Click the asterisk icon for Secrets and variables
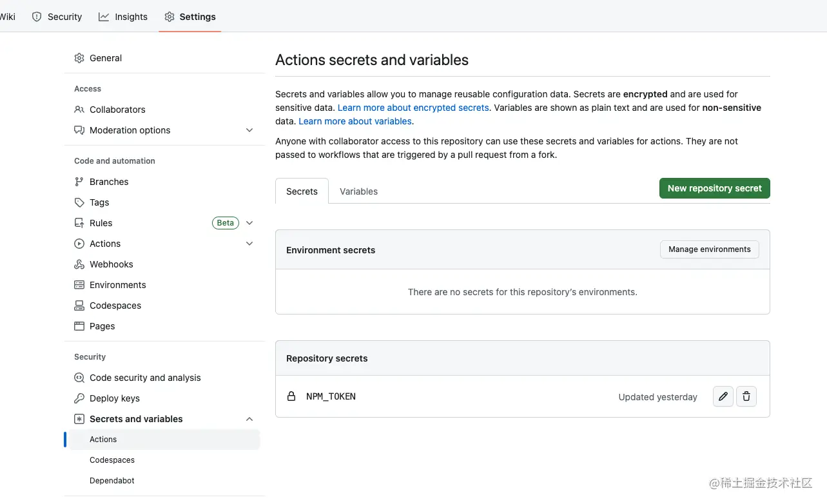 (79, 419)
